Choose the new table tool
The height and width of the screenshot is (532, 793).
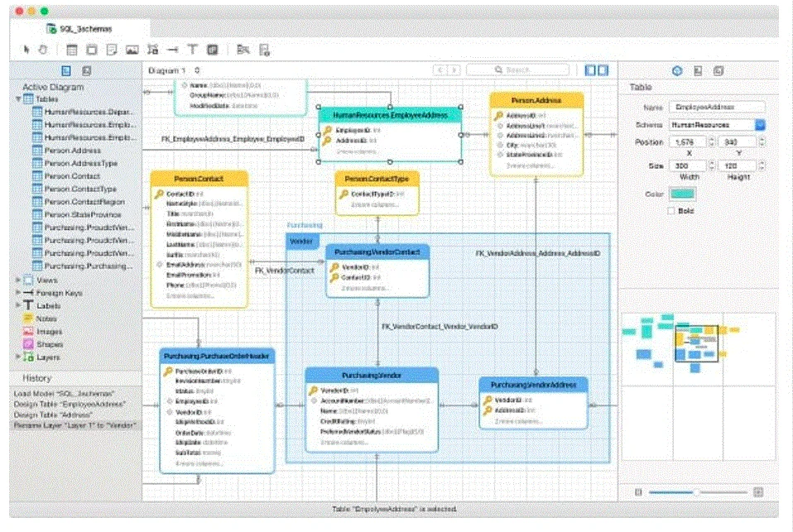click(72, 50)
